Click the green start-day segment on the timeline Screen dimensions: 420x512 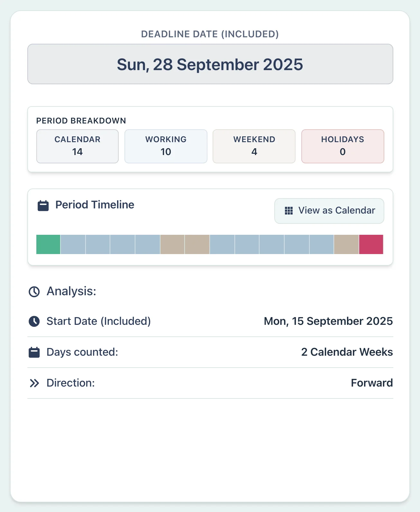click(x=48, y=244)
